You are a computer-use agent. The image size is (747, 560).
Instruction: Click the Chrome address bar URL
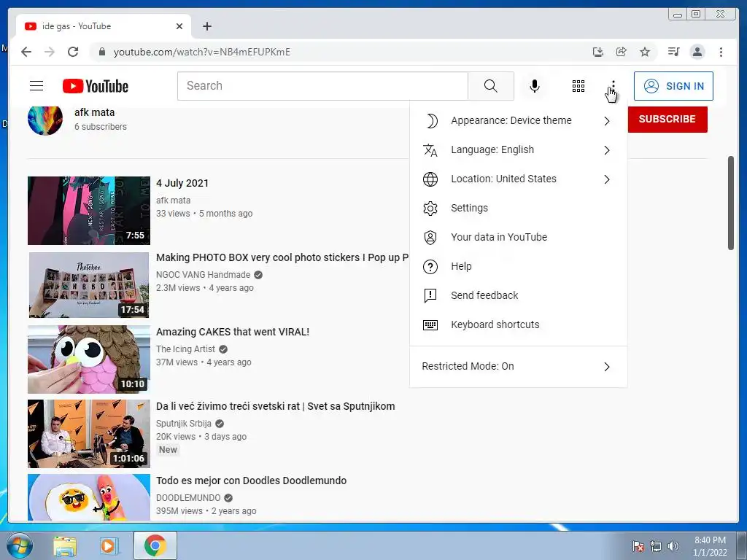tap(201, 52)
